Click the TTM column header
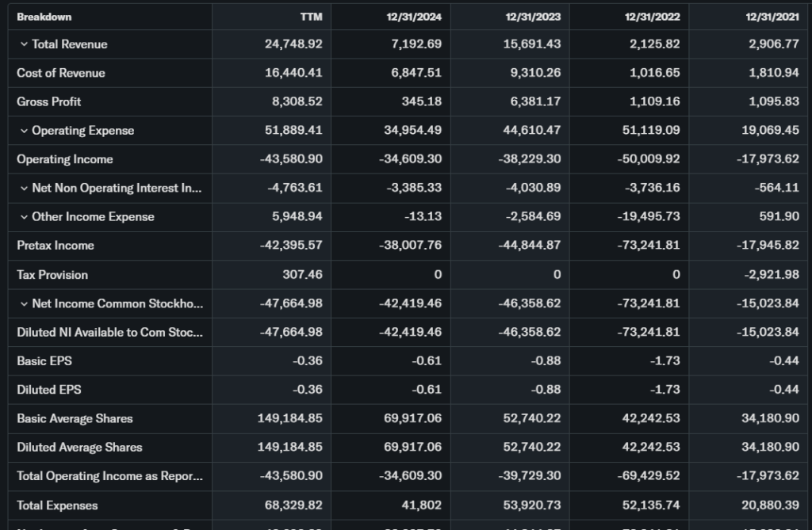Viewport: 812px width, 530px height. 312,17
